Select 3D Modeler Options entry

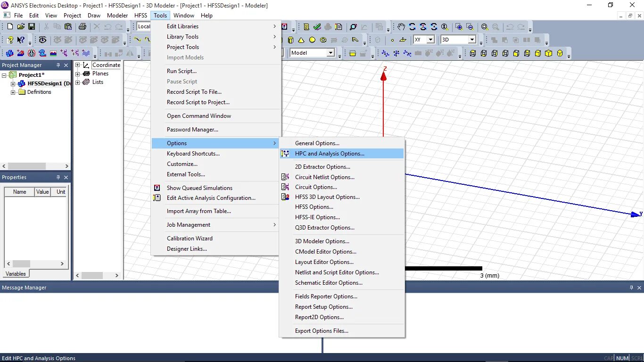click(x=342, y=241)
